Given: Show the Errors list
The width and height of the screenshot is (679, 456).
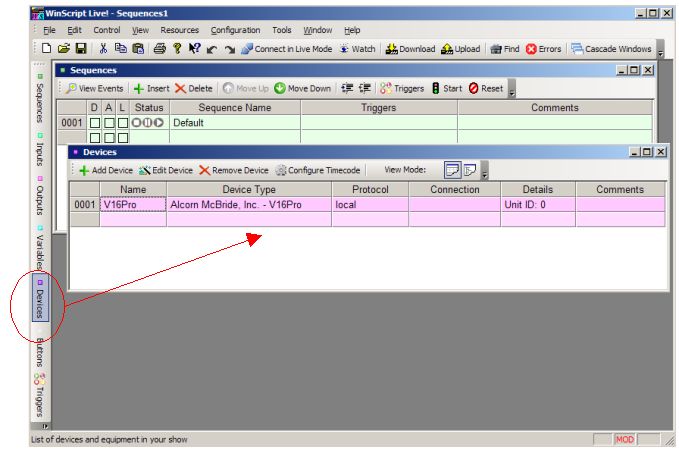Looking at the screenshot, I should [543, 49].
